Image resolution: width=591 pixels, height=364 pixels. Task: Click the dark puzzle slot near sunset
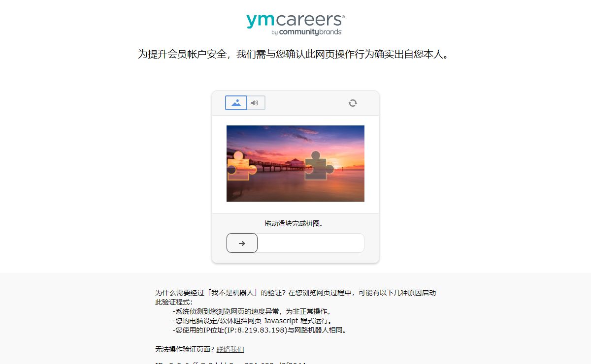click(319, 165)
